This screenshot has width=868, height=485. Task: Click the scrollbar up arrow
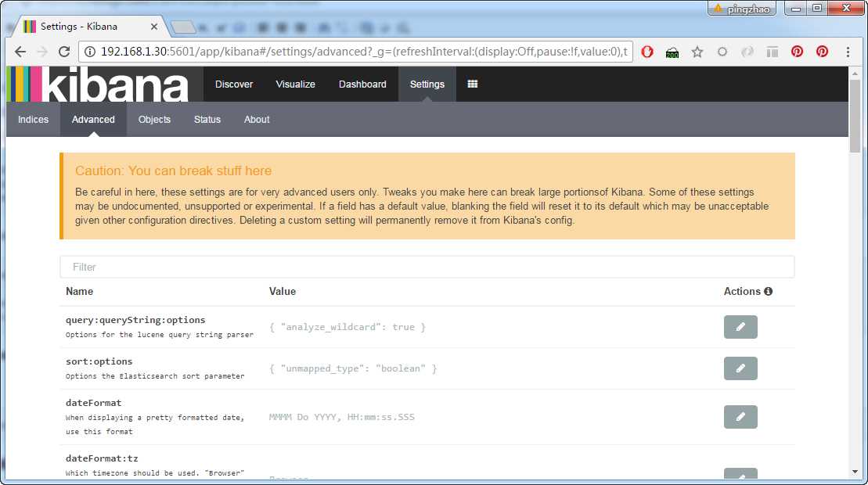point(855,74)
